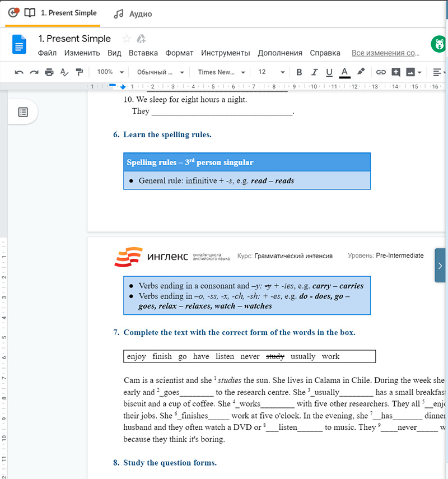Insert a link using the chain icon
Screen dimensions: 448x479
click(381, 72)
